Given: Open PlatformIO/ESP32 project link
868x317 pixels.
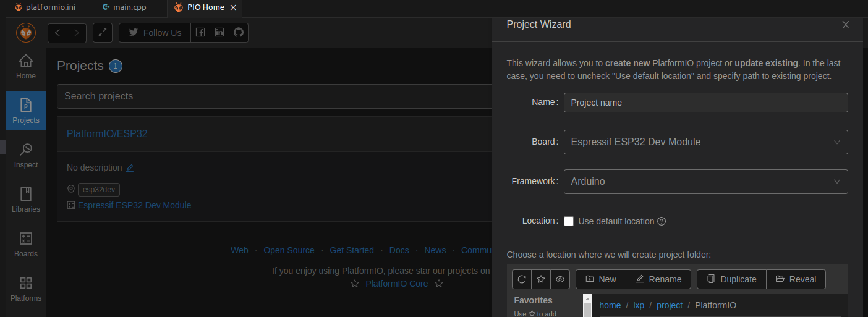Looking at the screenshot, I should tap(107, 134).
